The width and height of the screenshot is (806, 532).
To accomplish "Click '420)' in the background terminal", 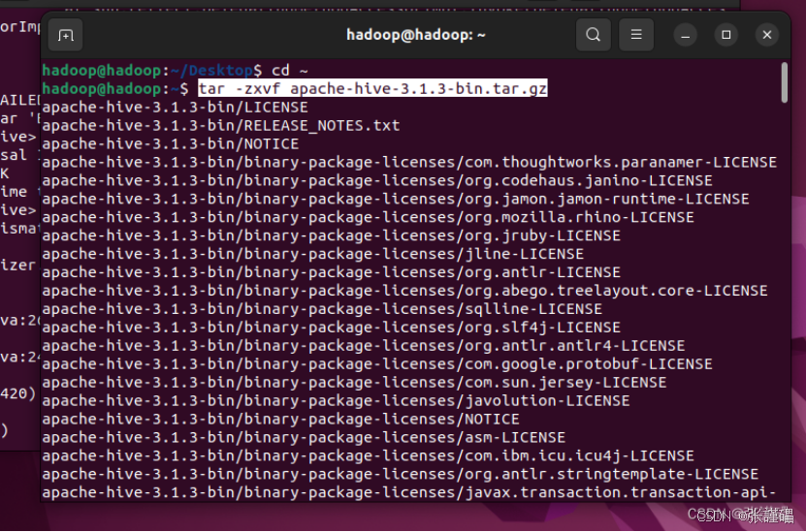I will coord(18,393).
